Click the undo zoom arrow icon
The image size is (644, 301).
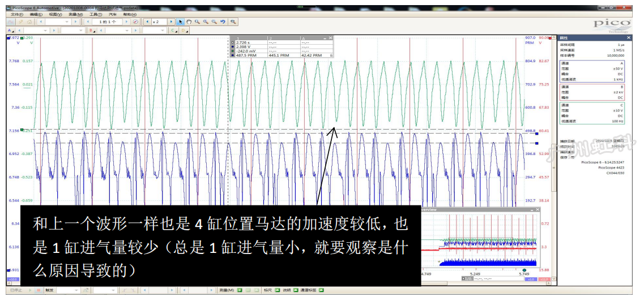[x=223, y=21]
